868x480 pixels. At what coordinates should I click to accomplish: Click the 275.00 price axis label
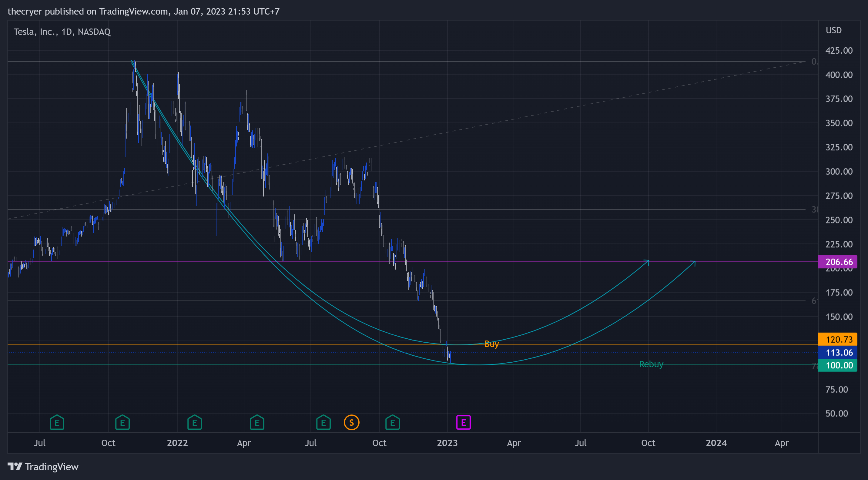(839, 196)
